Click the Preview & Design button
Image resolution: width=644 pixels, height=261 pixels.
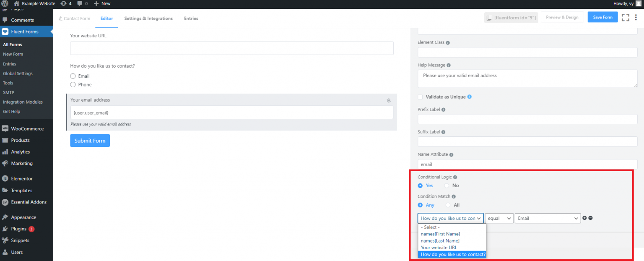click(x=562, y=17)
